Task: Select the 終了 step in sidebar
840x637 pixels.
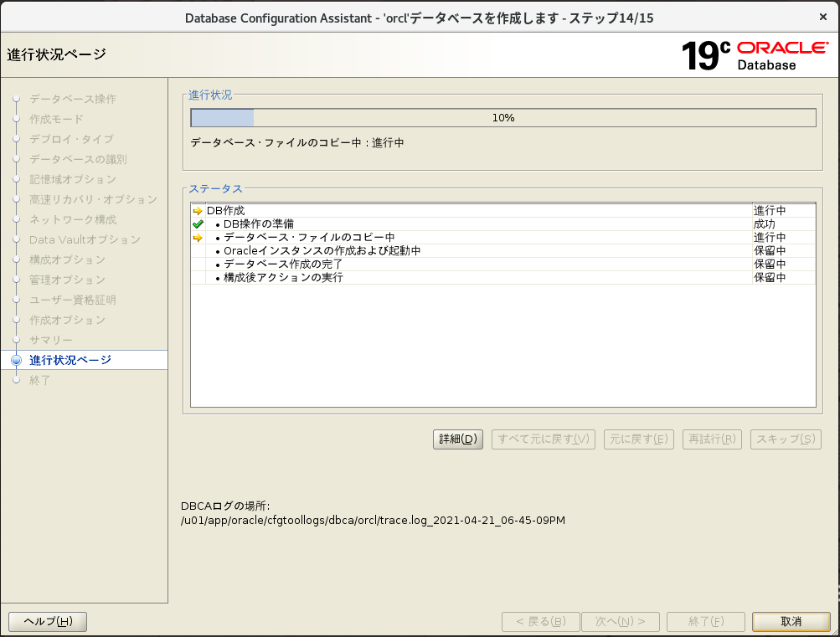Action: coord(40,380)
